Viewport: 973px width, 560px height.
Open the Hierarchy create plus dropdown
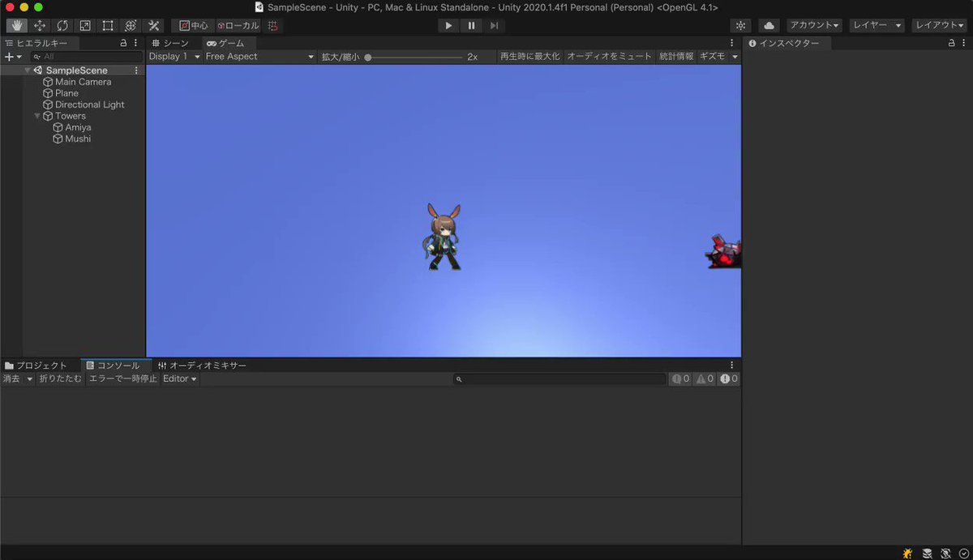click(x=13, y=57)
